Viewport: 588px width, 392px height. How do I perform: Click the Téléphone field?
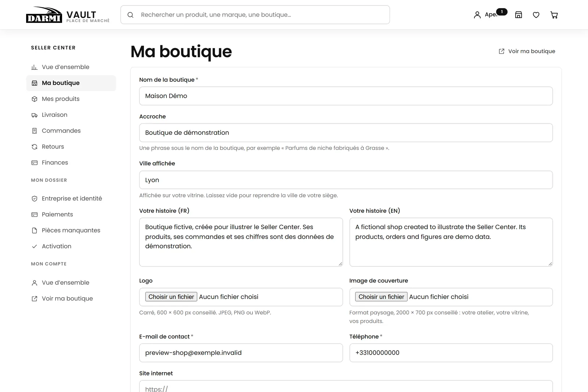[451, 353]
